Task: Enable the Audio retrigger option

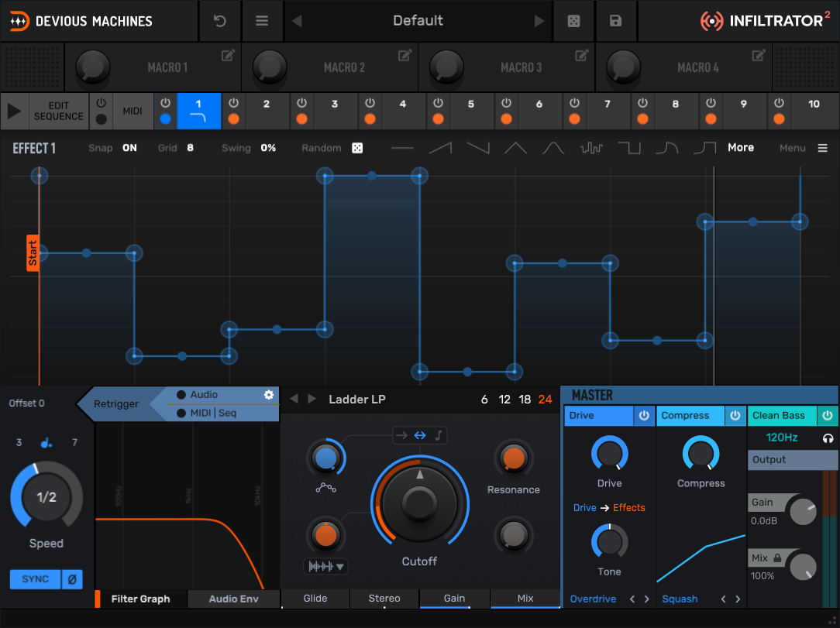Action: click(x=181, y=395)
